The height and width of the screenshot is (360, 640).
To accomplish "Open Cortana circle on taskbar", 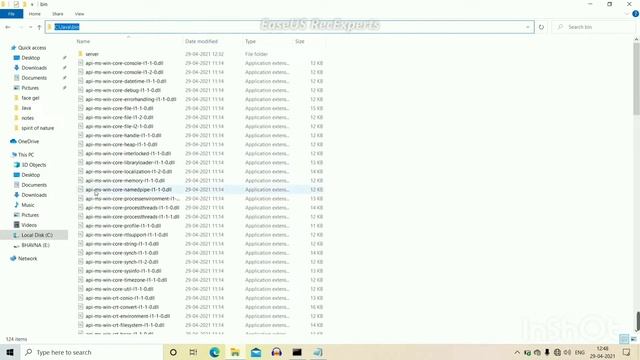I will pos(173,352).
